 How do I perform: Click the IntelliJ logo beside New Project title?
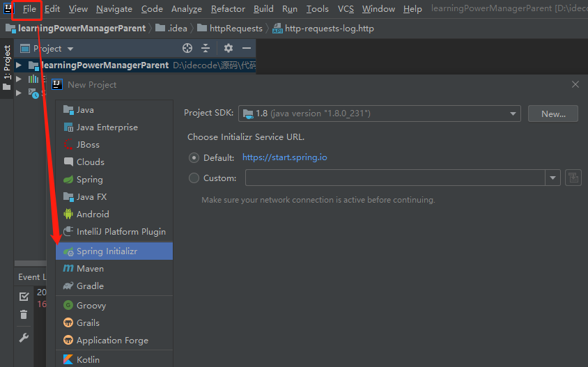pyautogui.click(x=57, y=84)
